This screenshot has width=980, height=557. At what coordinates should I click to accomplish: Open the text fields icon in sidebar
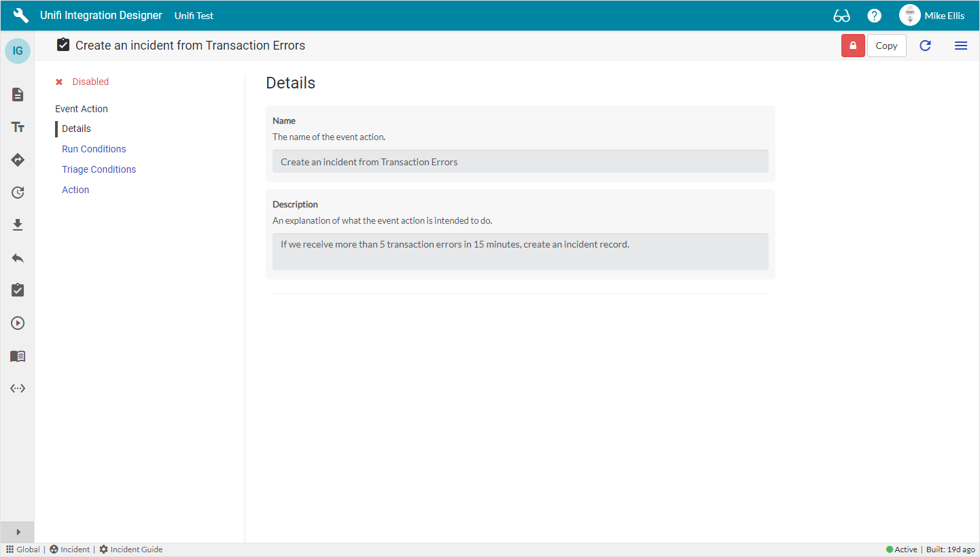pyautogui.click(x=18, y=127)
